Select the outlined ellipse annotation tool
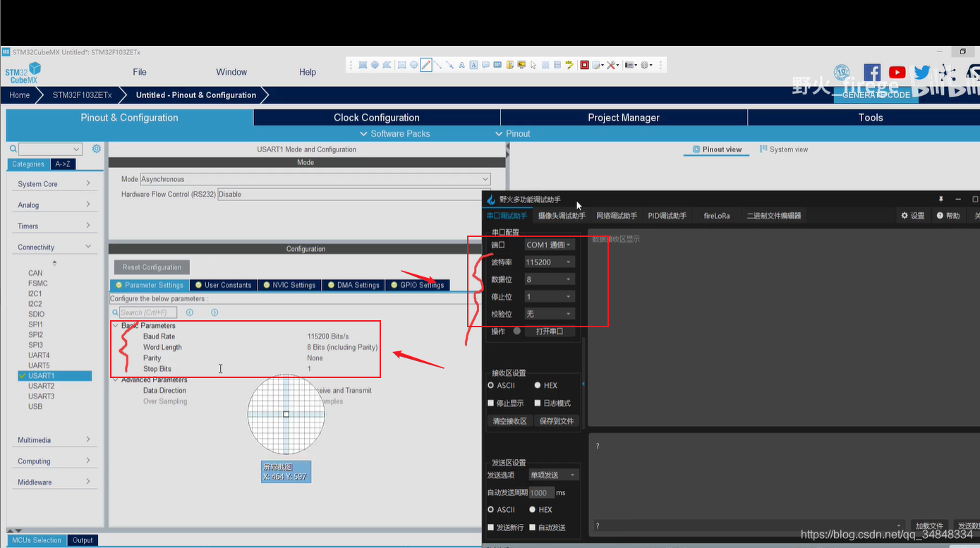The height and width of the screenshot is (548, 980). pos(414,65)
